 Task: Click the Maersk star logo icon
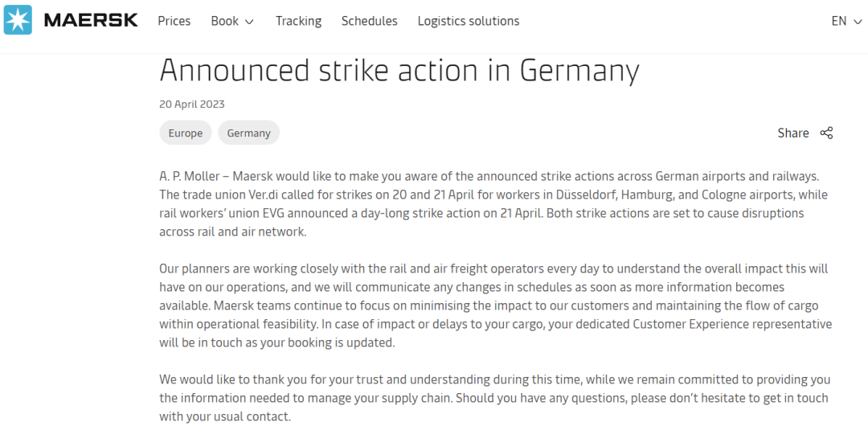(x=18, y=20)
